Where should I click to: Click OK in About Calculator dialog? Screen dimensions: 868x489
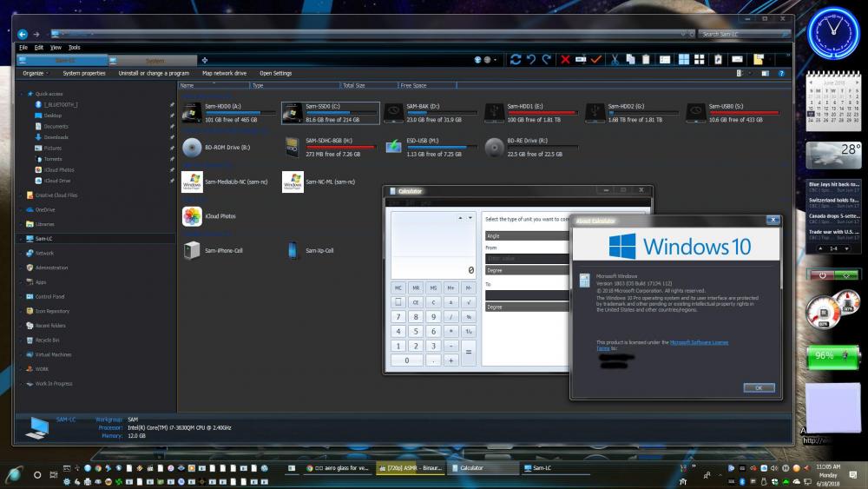click(758, 387)
